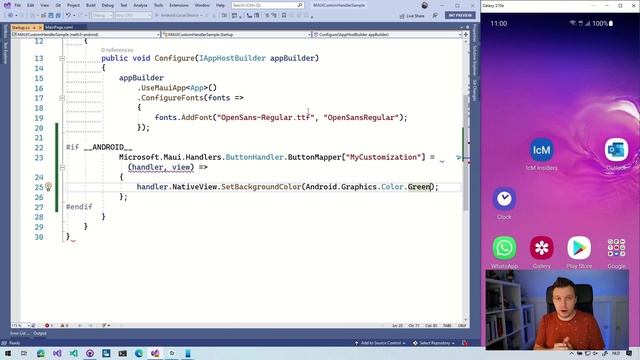Collapse the Configure method at line 13
Viewport: 640px width, 360px height.
click(62, 58)
